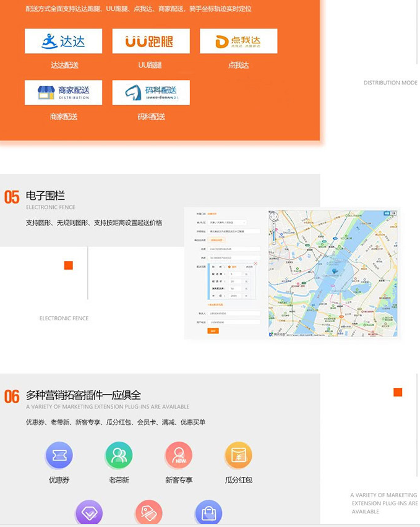Click the orange add delivery range link

click(x=215, y=305)
